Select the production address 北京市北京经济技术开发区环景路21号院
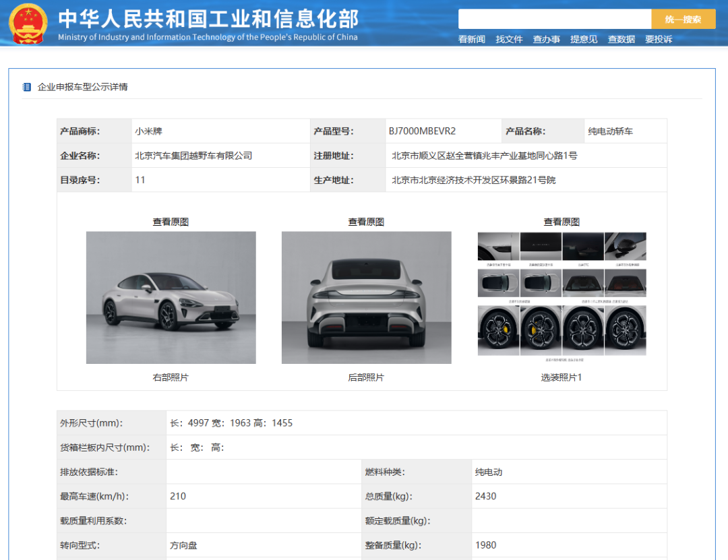 474,180
